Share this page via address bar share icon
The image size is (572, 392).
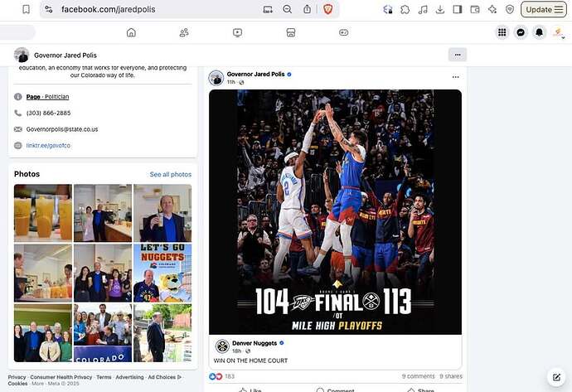308,9
